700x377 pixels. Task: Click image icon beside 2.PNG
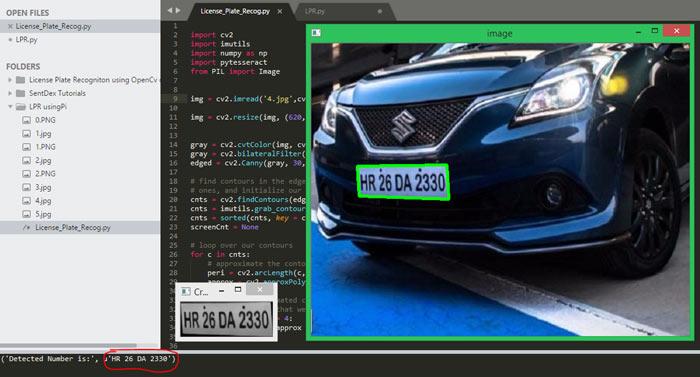(x=27, y=174)
